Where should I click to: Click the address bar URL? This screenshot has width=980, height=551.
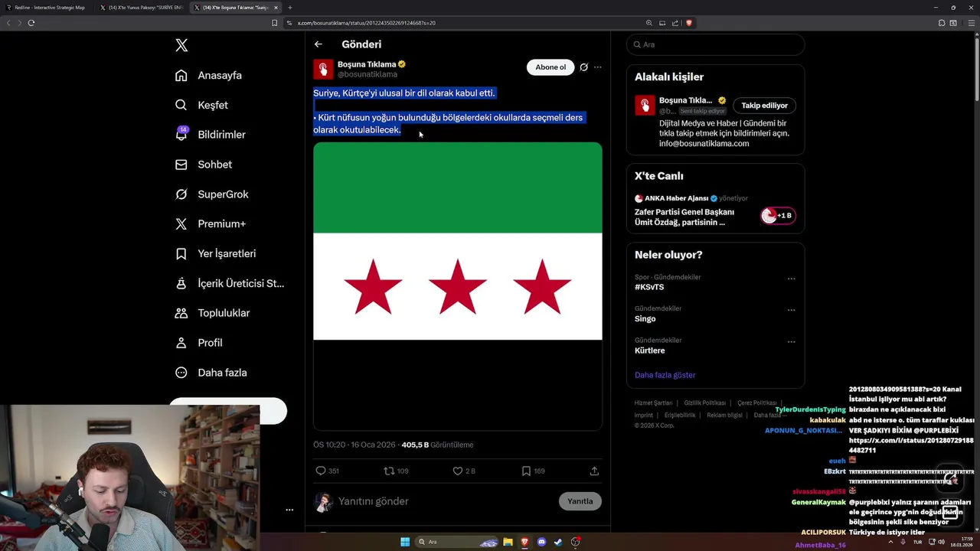(366, 23)
